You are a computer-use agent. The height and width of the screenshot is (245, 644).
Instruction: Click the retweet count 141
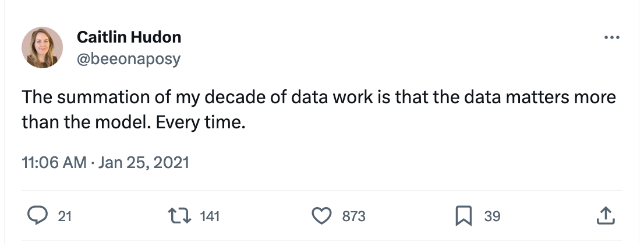click(x=210, y=217)
